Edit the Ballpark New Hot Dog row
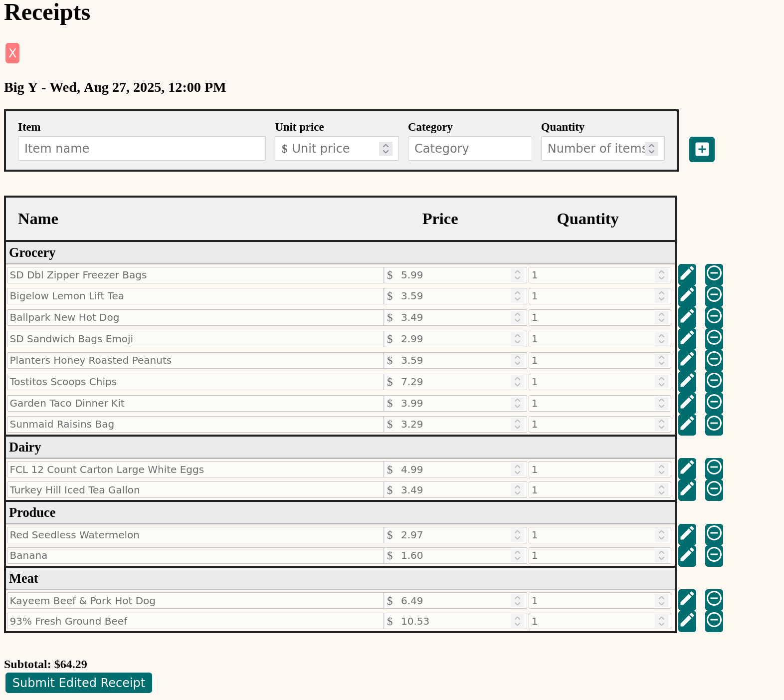The height and width of the screenshot is (700, 784). pyautogui.click(x=687, y=317)
